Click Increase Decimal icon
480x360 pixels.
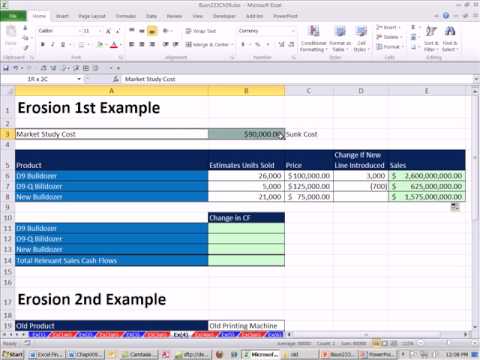point(281,44)
